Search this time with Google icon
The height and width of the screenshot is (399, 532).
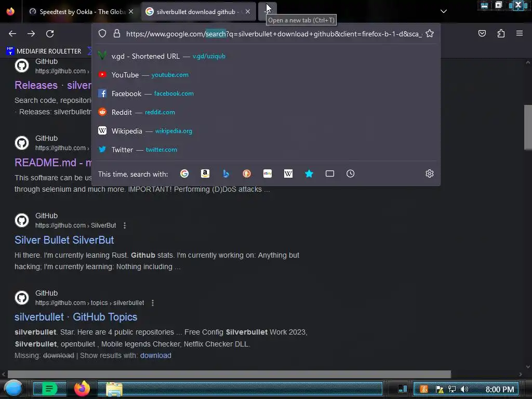[x=184, y=174]
